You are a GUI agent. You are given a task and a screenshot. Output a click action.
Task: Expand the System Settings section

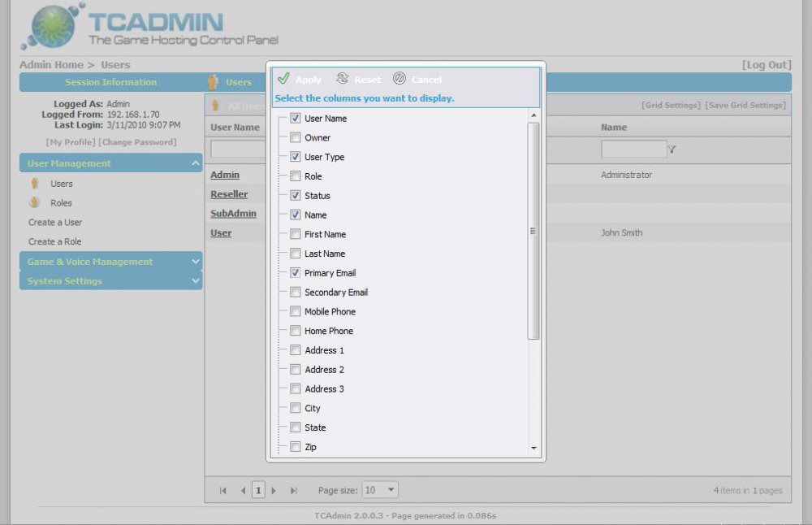(x=195, y=281)
